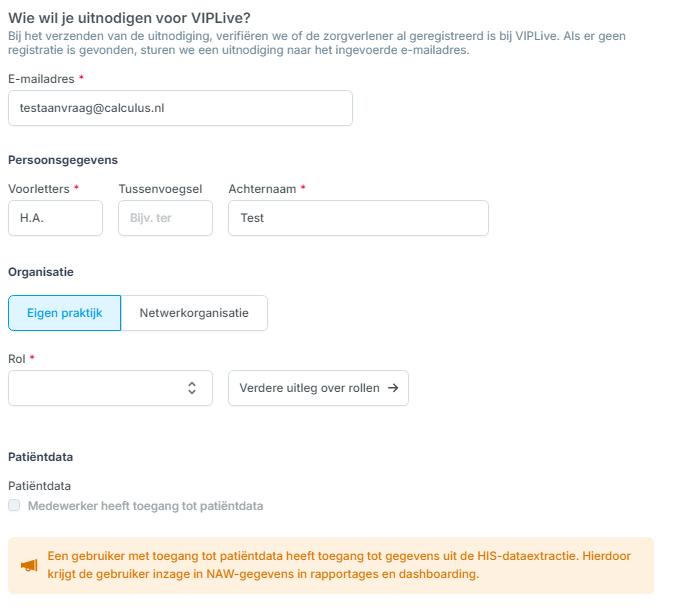The image size is (682, 612).
Task: Click the 'Voorletters' field label
Action: coord(39,189)
